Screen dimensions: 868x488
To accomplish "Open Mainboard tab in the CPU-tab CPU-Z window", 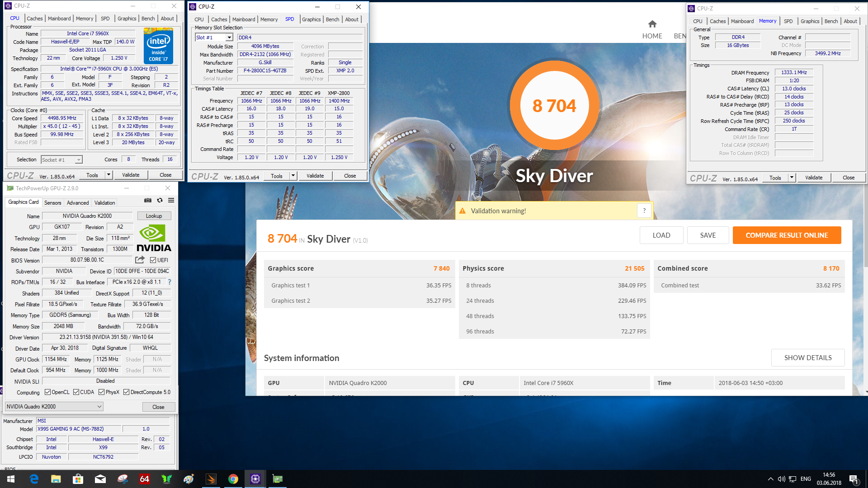I will pyautogui.click(x=59, y=19).
